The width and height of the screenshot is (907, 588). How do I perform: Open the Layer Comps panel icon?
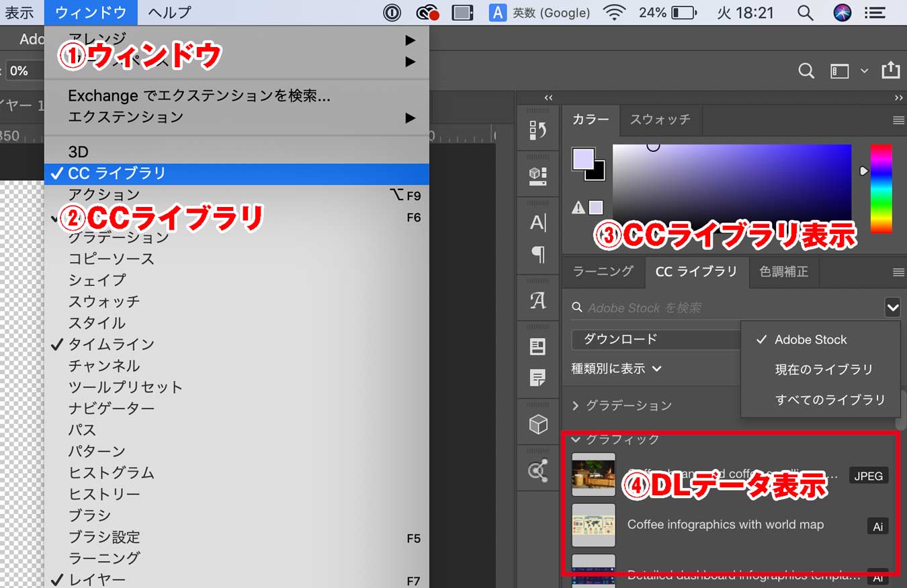tap(538, 347)
